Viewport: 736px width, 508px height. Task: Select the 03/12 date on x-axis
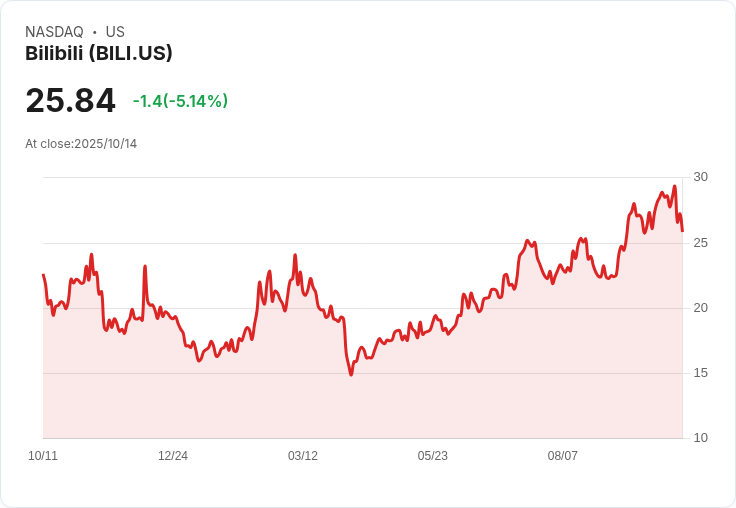(x=303, y=456)
